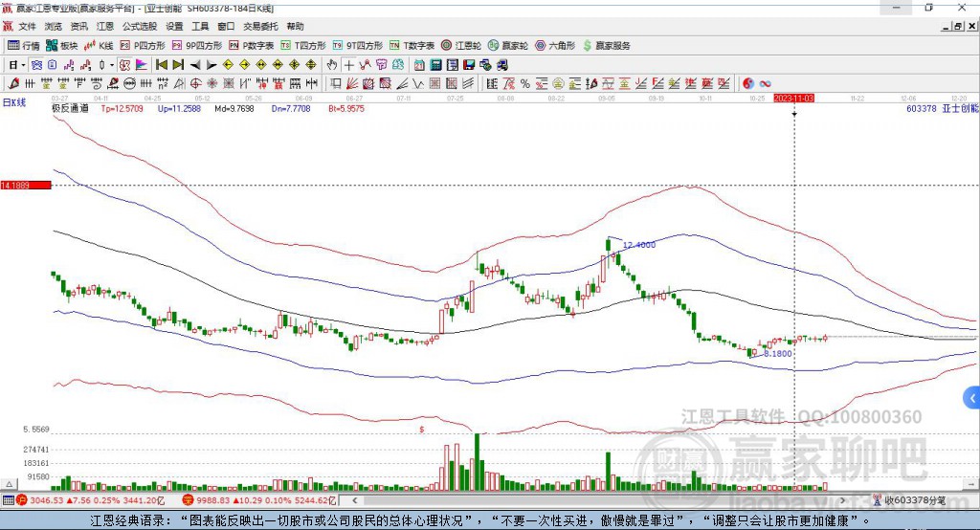Click the 2023-11-03 date marker
980x530 pixels.
(x=793, y=99)
